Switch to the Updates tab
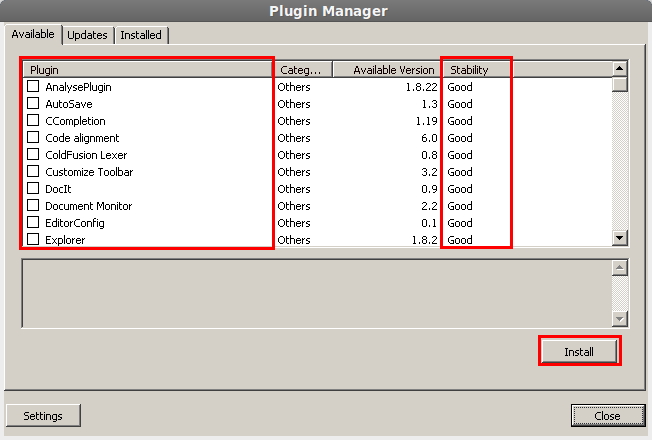652x440 pixels. pyautogui.click(x=87, y=35)
